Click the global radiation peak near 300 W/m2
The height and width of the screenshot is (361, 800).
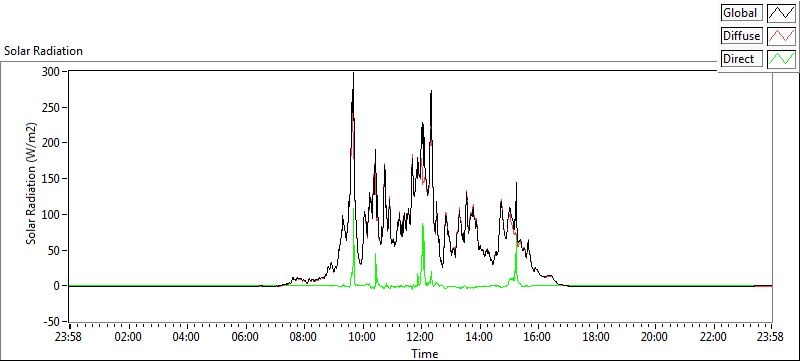[353, 74]
